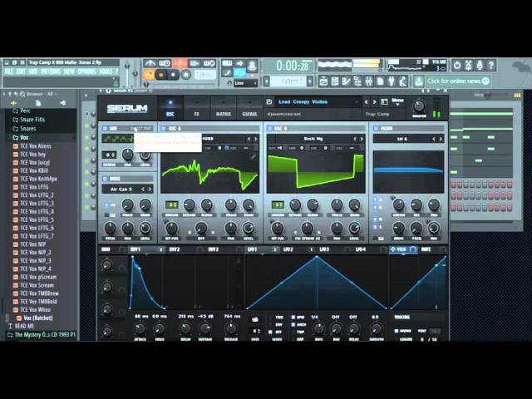The image size is (532, 399).
Task: Select the LFO mode OFF checkbox
Action: click(x=270, y=332)
